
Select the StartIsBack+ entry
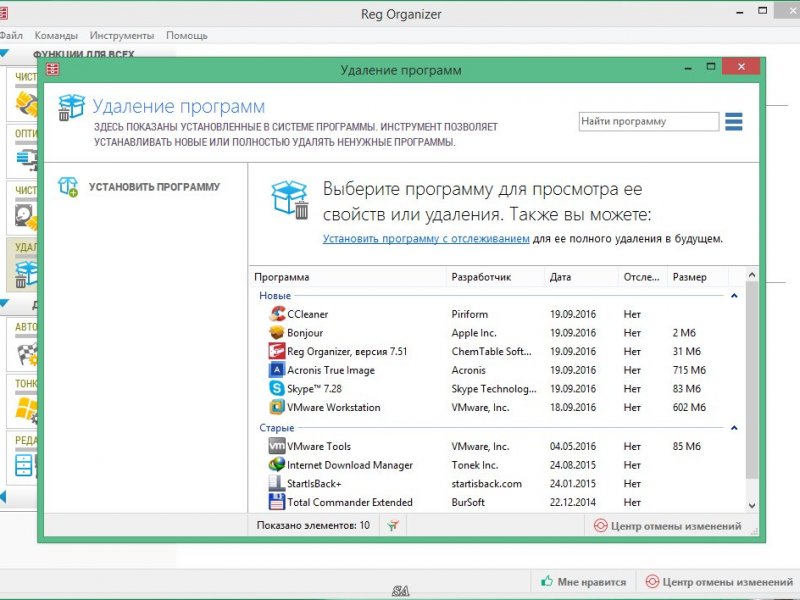click(314, 484)
